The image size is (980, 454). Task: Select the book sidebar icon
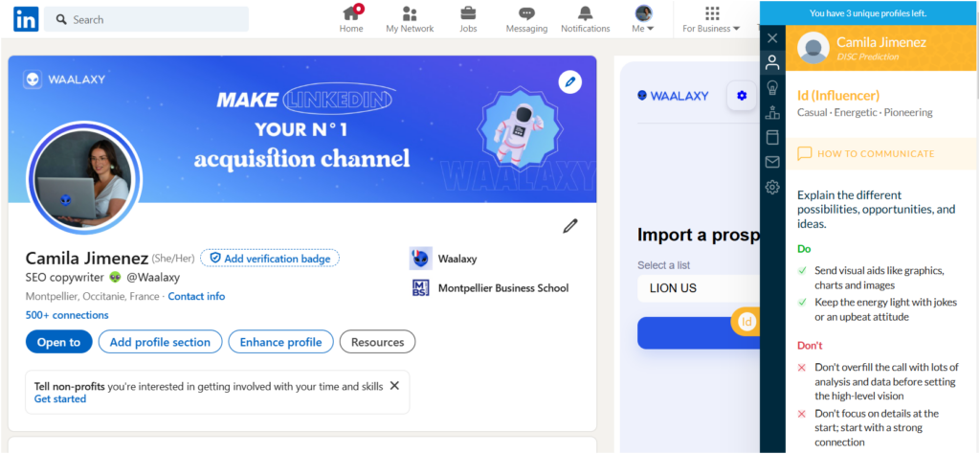click(x=772, y=137)
